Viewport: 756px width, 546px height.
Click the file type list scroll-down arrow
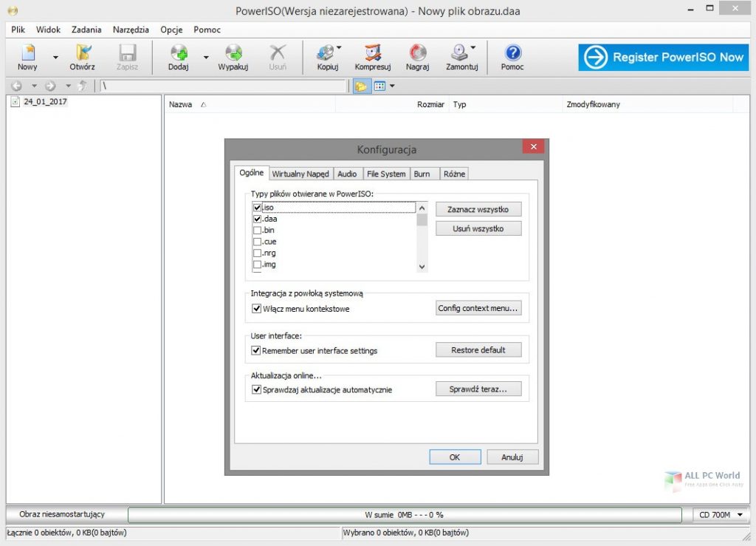tap(422, 267)
